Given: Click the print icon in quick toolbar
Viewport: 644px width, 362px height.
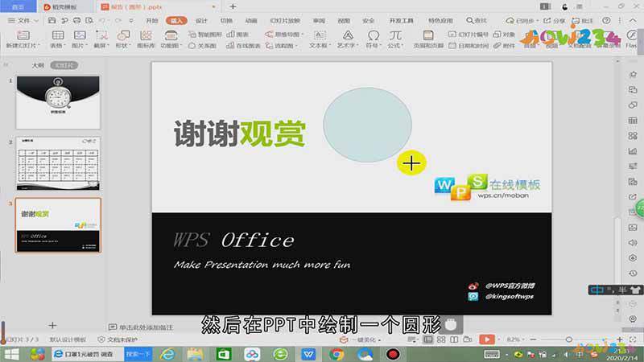Looking at the screenshot, I should click(76, 20).
